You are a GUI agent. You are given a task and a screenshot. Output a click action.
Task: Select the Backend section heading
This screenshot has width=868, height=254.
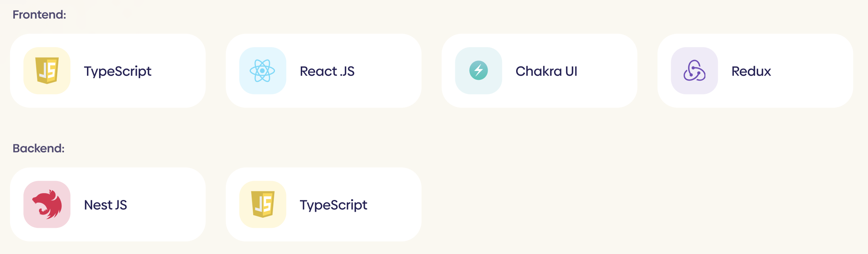click(38, 148)
